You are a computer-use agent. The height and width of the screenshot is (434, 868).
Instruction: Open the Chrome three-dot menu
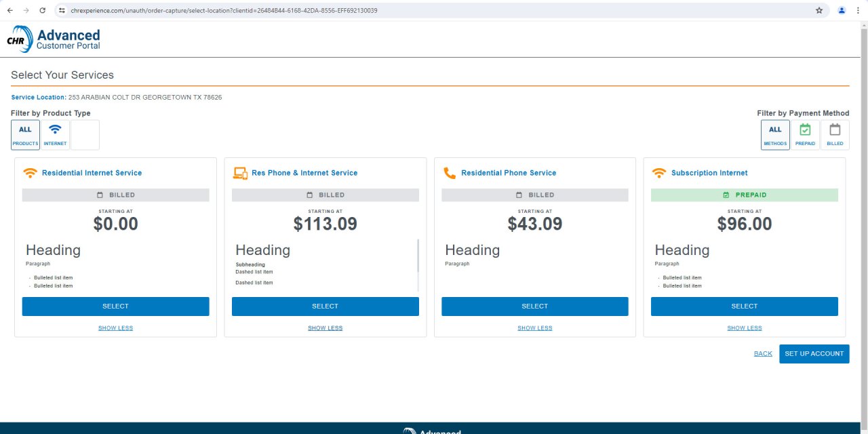pyautogui.click(x=856, y=10)
